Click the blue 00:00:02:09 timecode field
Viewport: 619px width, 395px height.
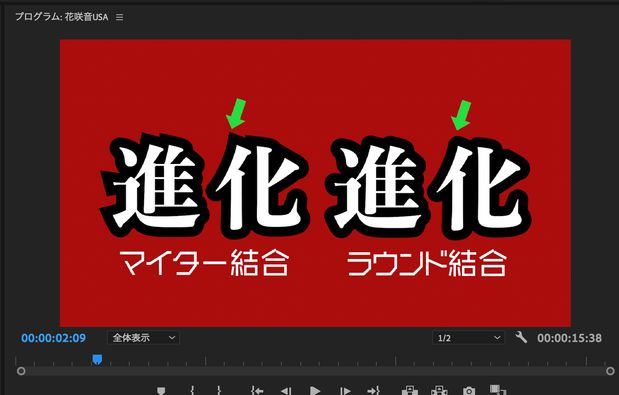(53, 338)
